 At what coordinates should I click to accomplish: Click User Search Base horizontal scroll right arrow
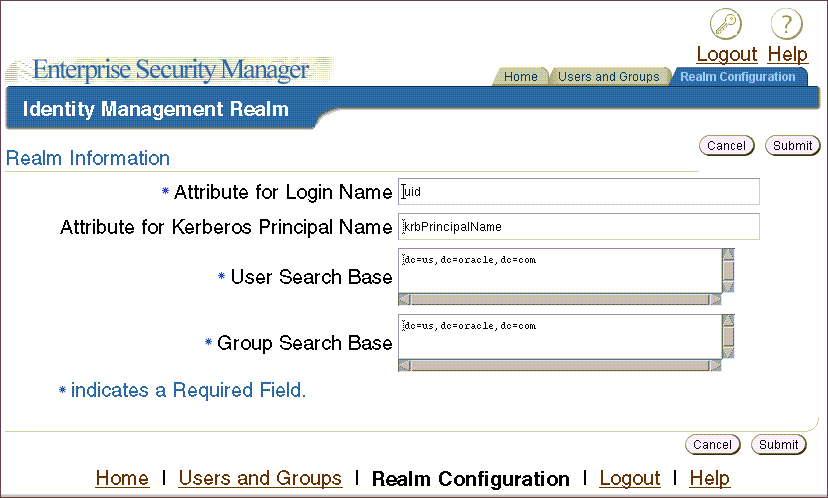coord(715,299)
